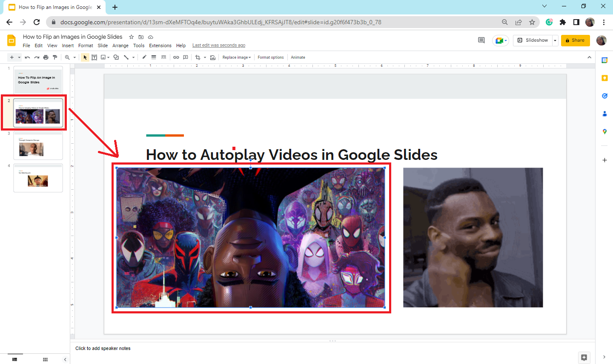Open the Slide menu
Image resolution: width=613 pixels, height=364 pixels.
[x=103, y=45]
